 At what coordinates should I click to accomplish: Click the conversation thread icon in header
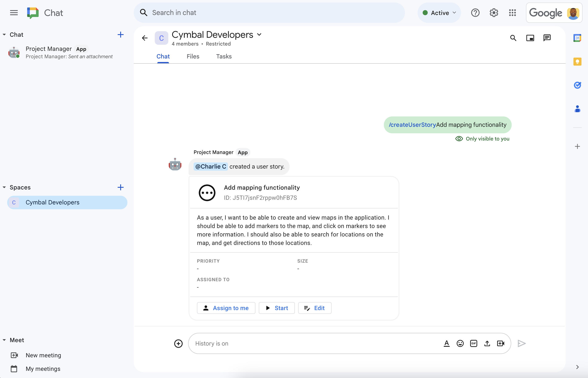[x=547, y=38]
